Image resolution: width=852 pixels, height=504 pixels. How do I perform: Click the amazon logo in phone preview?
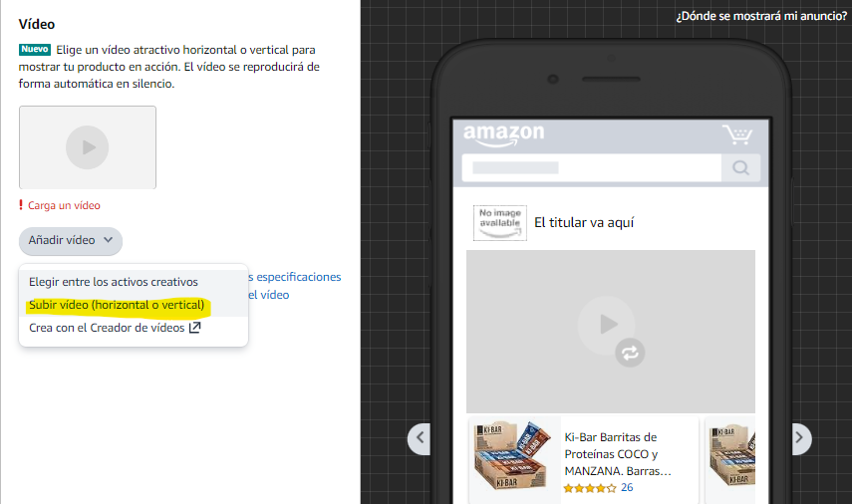[503, 134]
